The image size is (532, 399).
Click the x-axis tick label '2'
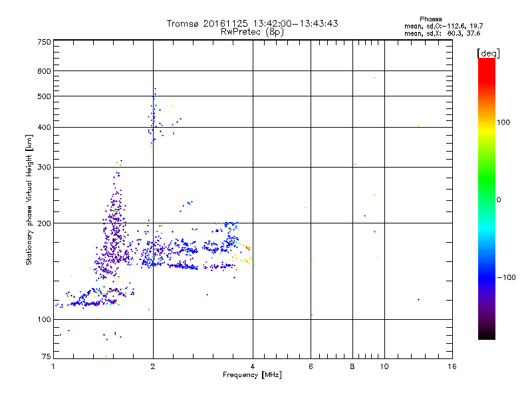153,366
